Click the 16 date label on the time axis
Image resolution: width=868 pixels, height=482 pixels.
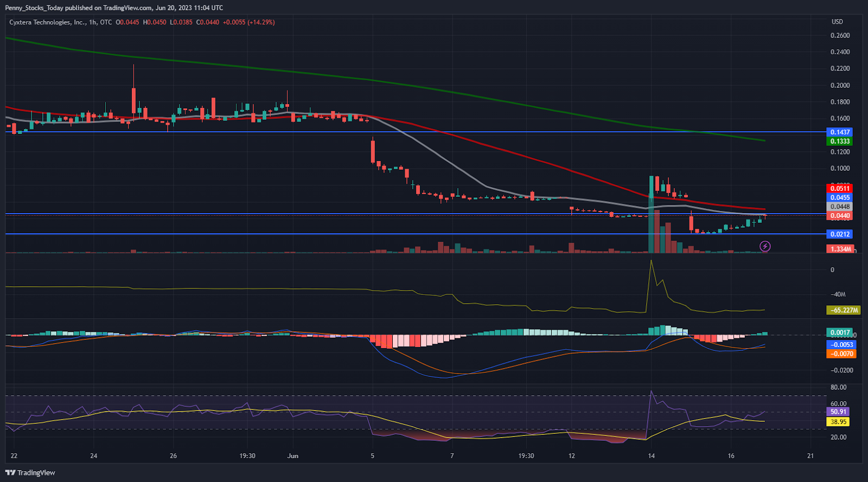point(731,456)
